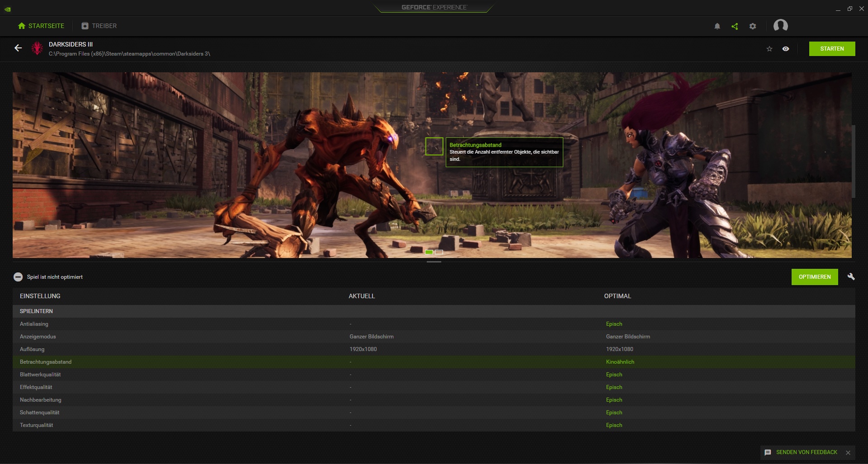Click the Optimal column header
Viewport: 868px width, 464px height.
coord(618,296)
